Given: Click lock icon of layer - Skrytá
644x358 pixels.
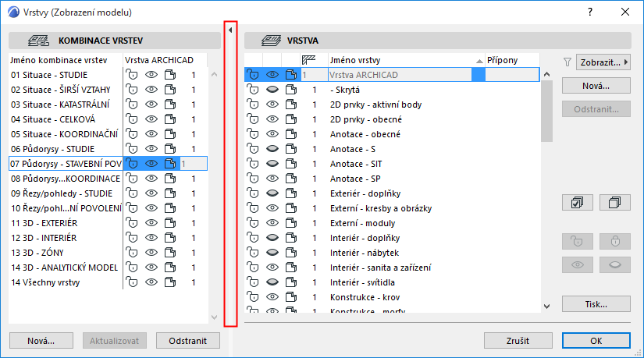Looking at the screenshot, I should [253, 90].
